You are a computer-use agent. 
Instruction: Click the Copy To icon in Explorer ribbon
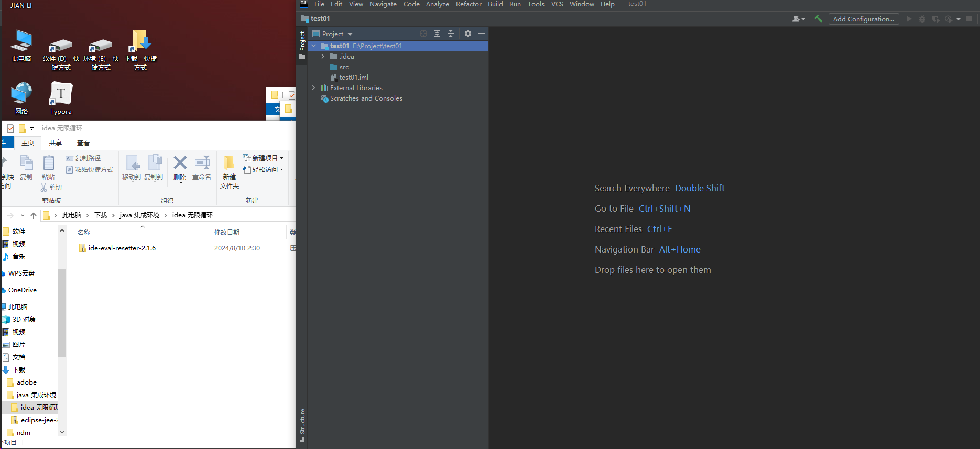click(154, 162)
